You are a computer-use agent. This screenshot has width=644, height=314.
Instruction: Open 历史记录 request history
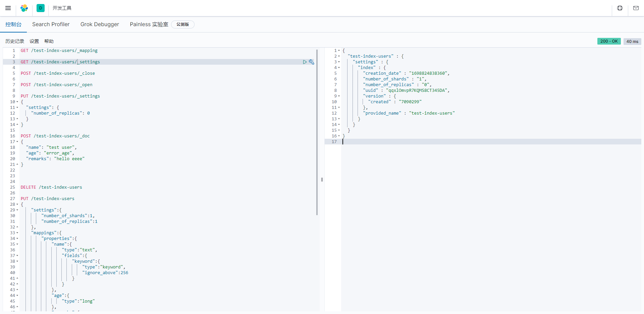[x=15, y=41]
